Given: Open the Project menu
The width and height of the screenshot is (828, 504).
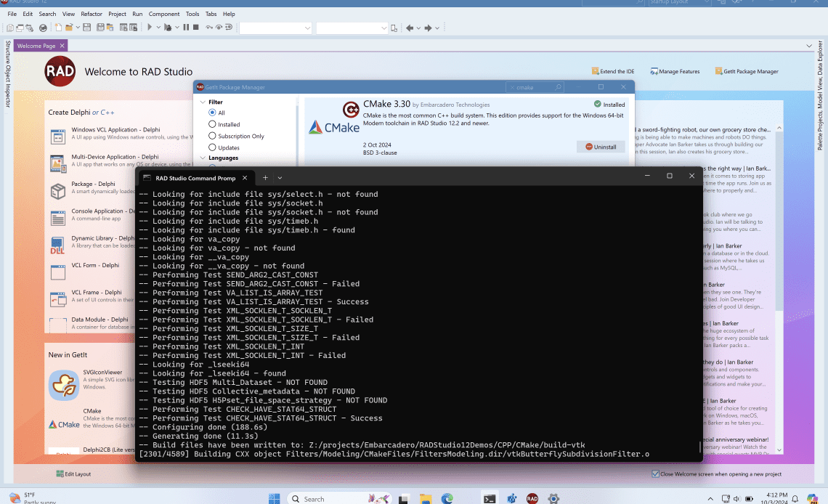Looking at the screenshot, I should pyautogui.click(x=117, y=14).
